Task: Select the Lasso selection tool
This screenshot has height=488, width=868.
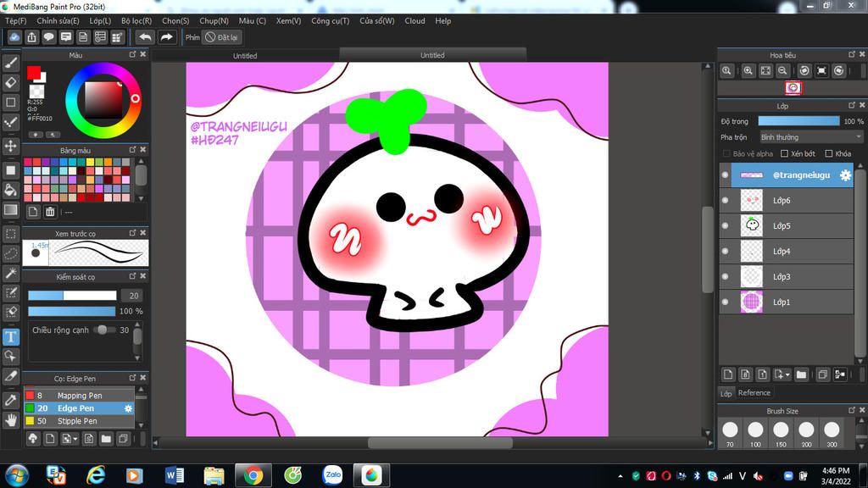Action: [x=10, y=253]
